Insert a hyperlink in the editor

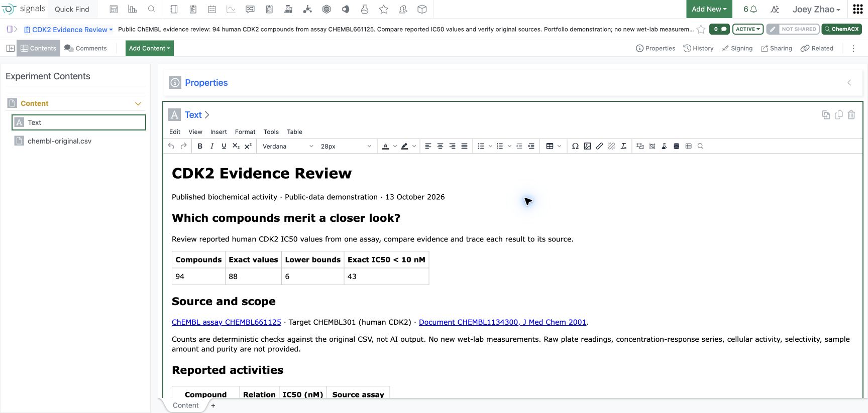(x=599, y=146)
